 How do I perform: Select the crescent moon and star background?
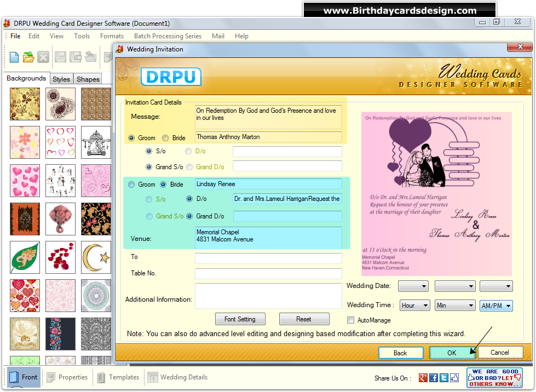pyautogui.click(x=96, y=257)
